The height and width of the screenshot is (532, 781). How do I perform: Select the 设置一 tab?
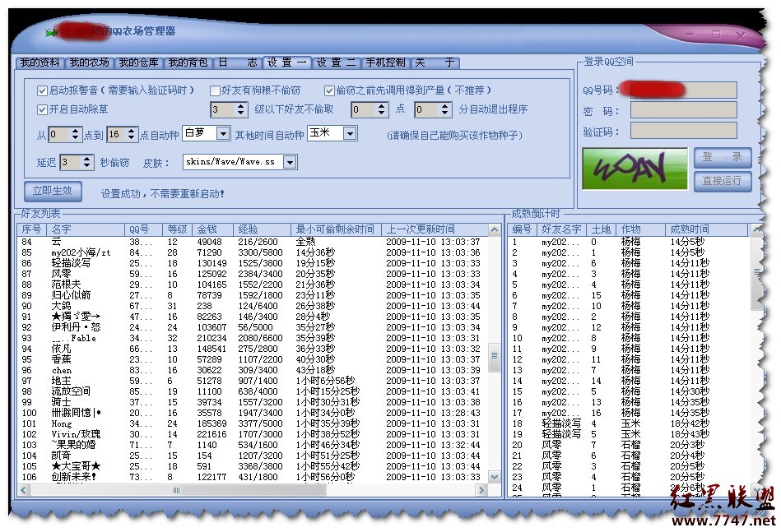pyautogui.click(x=287, y=62)
